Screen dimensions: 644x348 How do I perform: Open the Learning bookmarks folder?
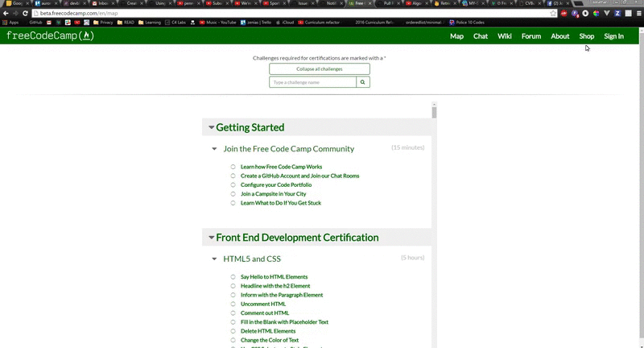coord(150,23)
